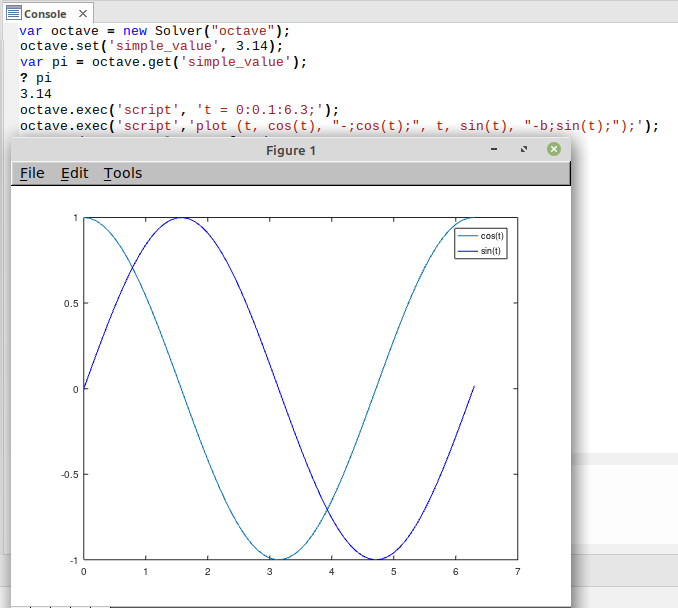Click the cos(t) legend line sample
The image size is (678, 609).
(468, 236)
